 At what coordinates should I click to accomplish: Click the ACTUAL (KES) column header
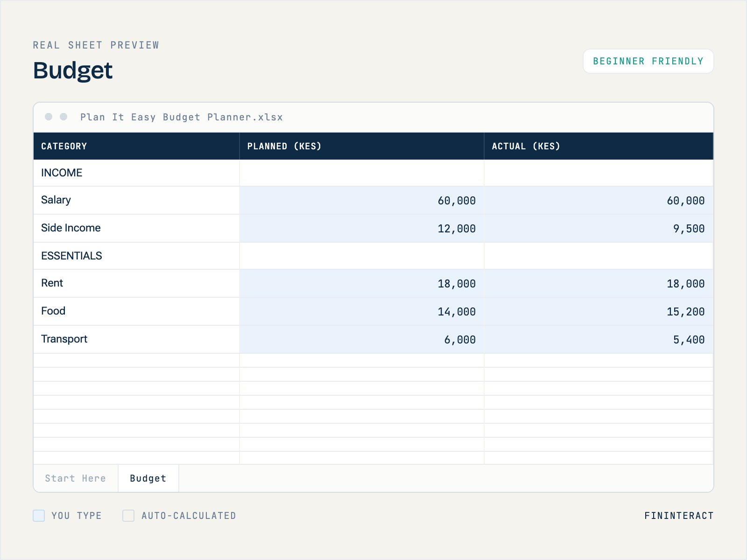click(599, 146)
